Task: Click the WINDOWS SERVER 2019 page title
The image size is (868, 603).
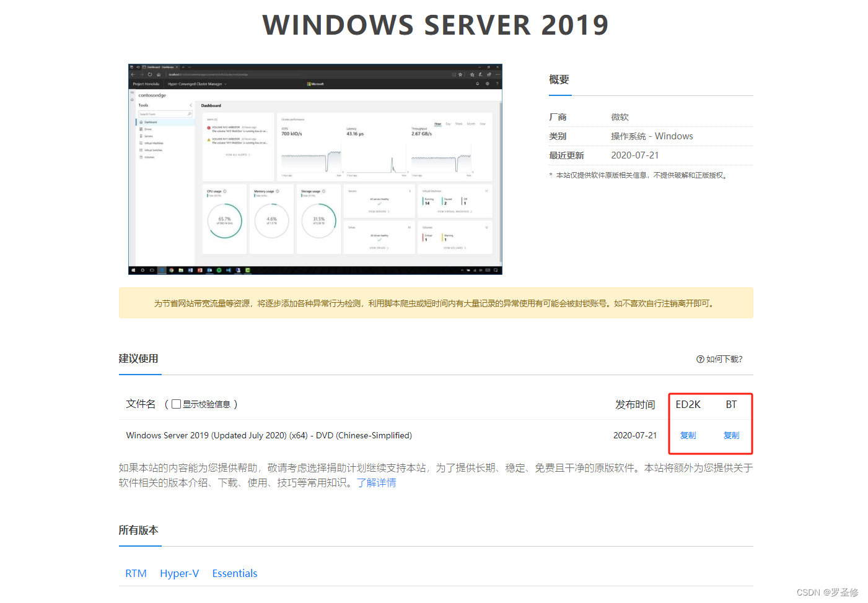Action: [436, 25]
